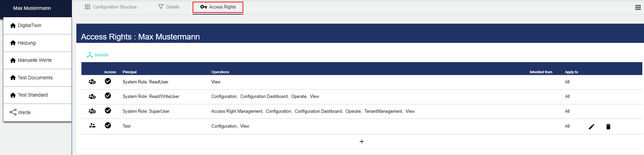Click the Access column header

[110, 72]
